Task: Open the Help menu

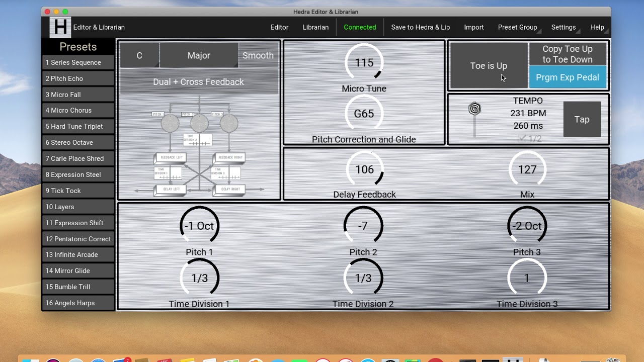Action: (x=597, y=27)
